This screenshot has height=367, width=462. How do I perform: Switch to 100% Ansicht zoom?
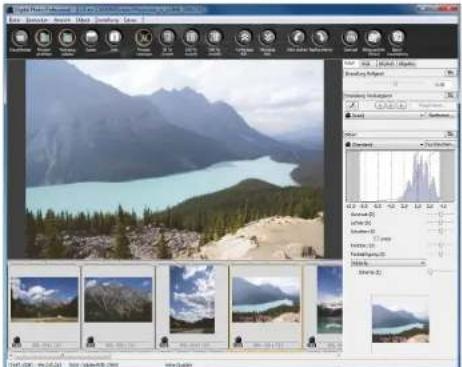coord(191,41)
